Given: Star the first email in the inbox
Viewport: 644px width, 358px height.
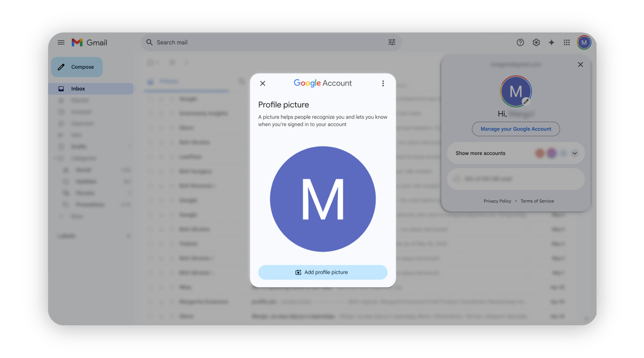Looking at the screenshot, I should click(161, 99).
